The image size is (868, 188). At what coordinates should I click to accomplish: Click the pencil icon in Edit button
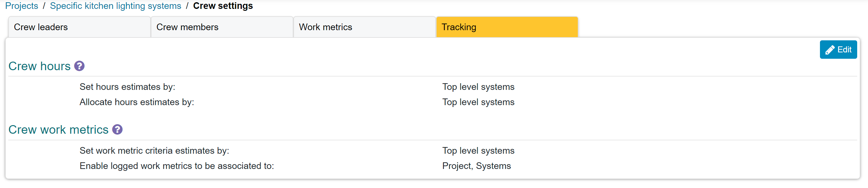pyautogui.click(x=829, y=50)
